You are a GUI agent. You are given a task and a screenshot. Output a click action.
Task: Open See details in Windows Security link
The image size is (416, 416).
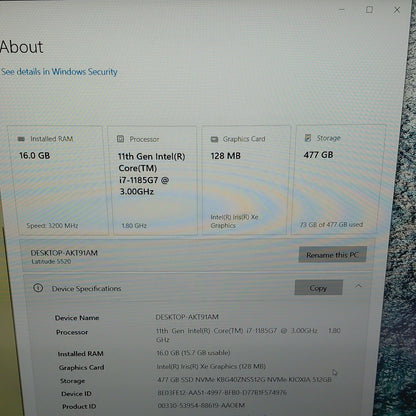(x=59, y=72)
